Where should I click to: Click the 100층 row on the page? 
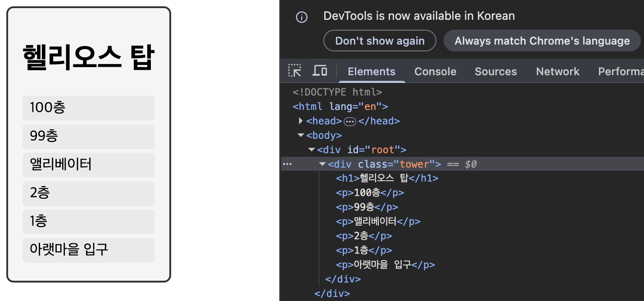pyautogui.click(x=89, y=108)
